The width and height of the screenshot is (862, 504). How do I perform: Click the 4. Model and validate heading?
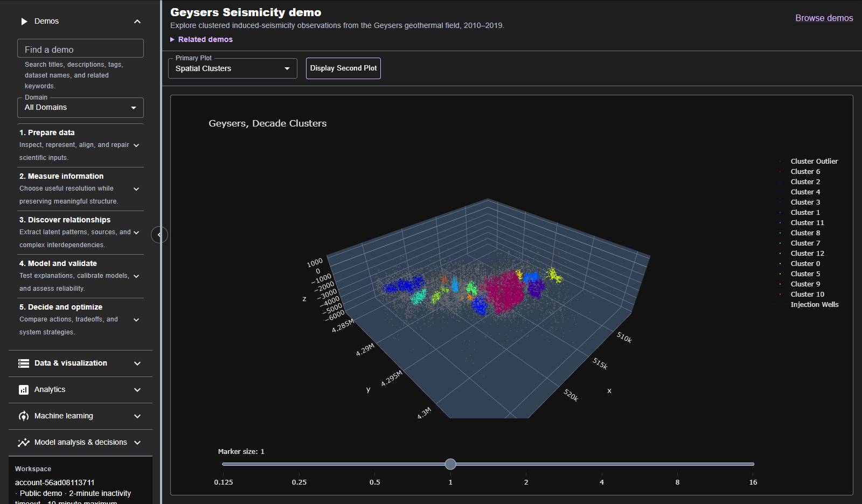(58, 263)
